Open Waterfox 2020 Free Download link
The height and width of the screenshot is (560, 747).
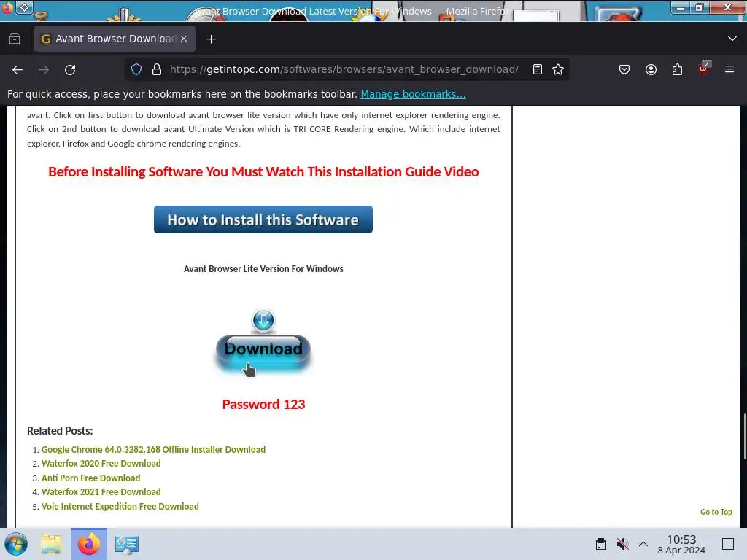[101, 463]
